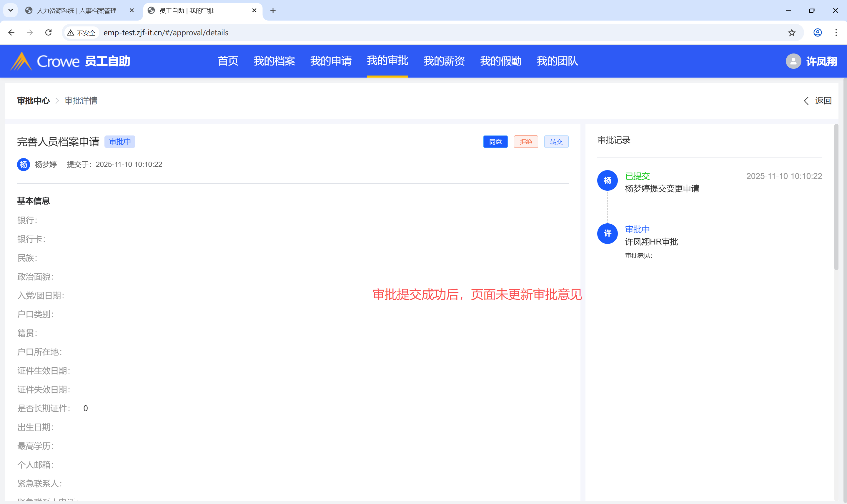Click the 审批中心 breadcrumb link
This screenshot has width=847, height=504.
point(33,101)
